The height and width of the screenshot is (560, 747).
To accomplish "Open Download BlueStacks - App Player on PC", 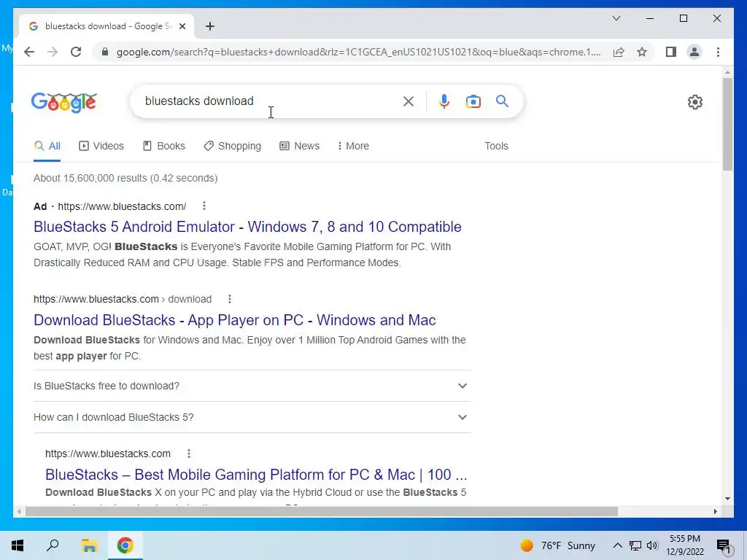I will (234, 320).
